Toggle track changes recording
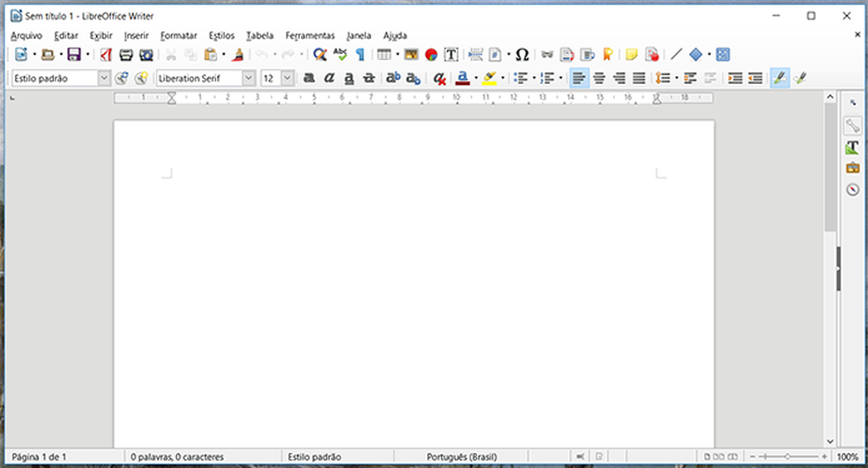This screenshot has height=468, width=868. (x=652, y=54)
